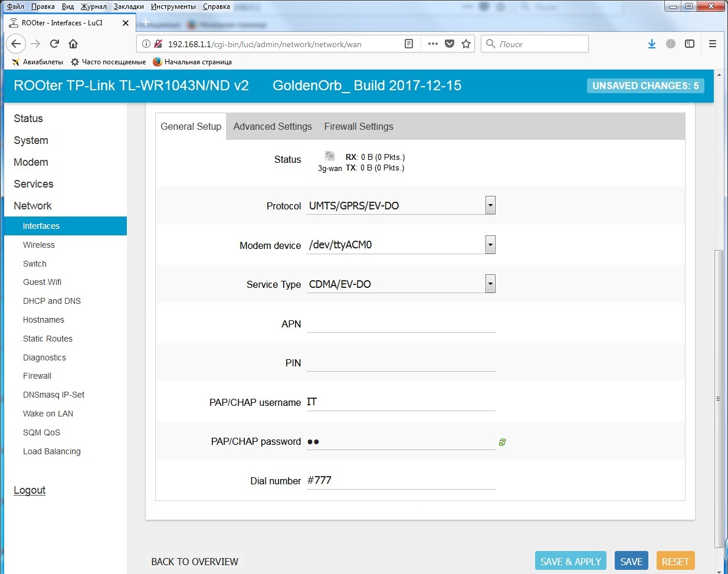Click the insecure connection padlock icon
The image size is (728, 574).
pyautogui.click(x=158, y=44)
